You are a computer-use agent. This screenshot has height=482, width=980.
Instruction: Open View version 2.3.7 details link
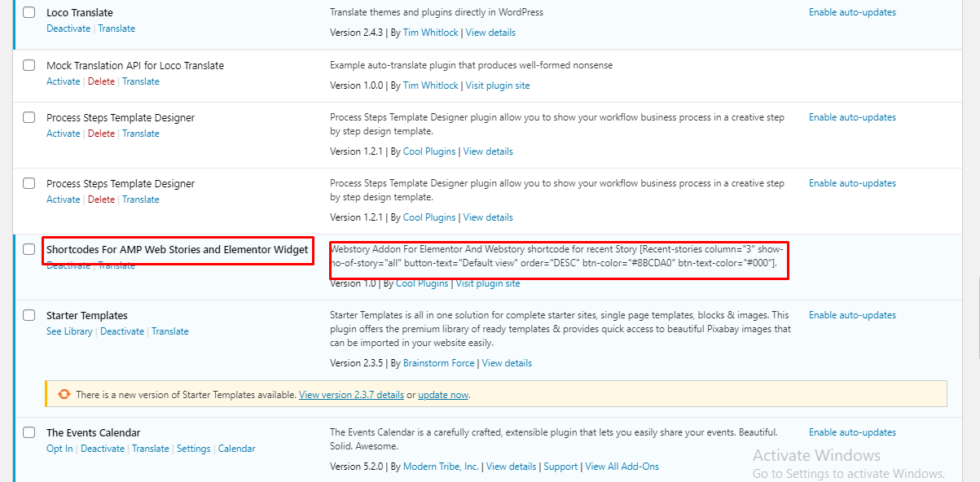click(x=351, y=395)
